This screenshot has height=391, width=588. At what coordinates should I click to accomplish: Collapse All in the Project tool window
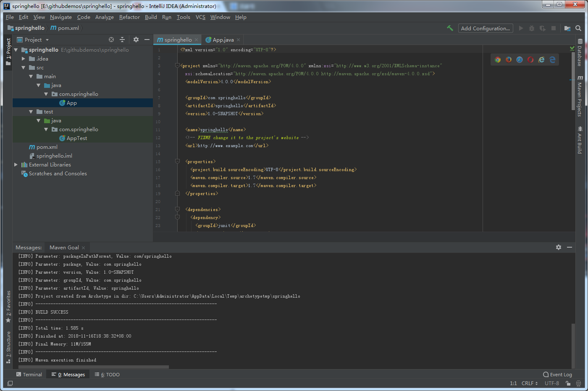coord(122,39)
